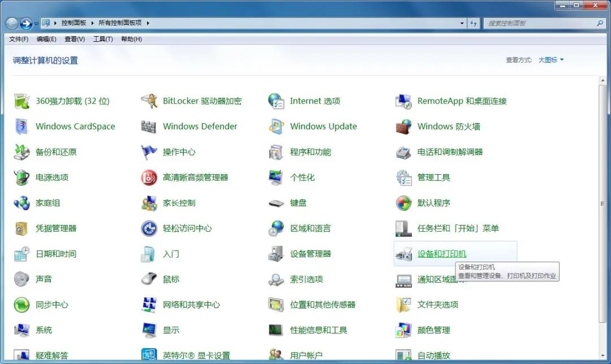Open the 文件夹选项 folder icon
This screenshot has height=364, width=611.
point(403,305)
